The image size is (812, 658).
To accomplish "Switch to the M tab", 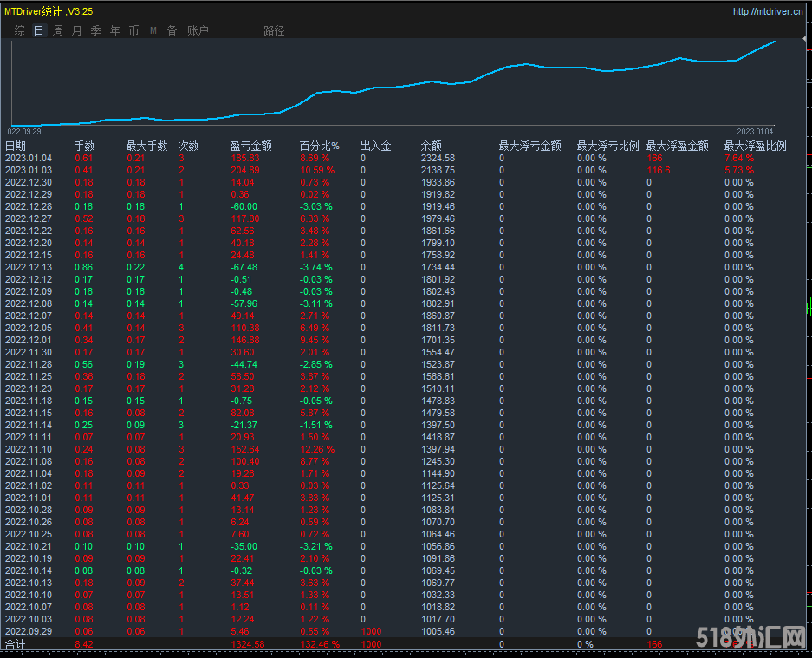I will (x=153, y=30).
